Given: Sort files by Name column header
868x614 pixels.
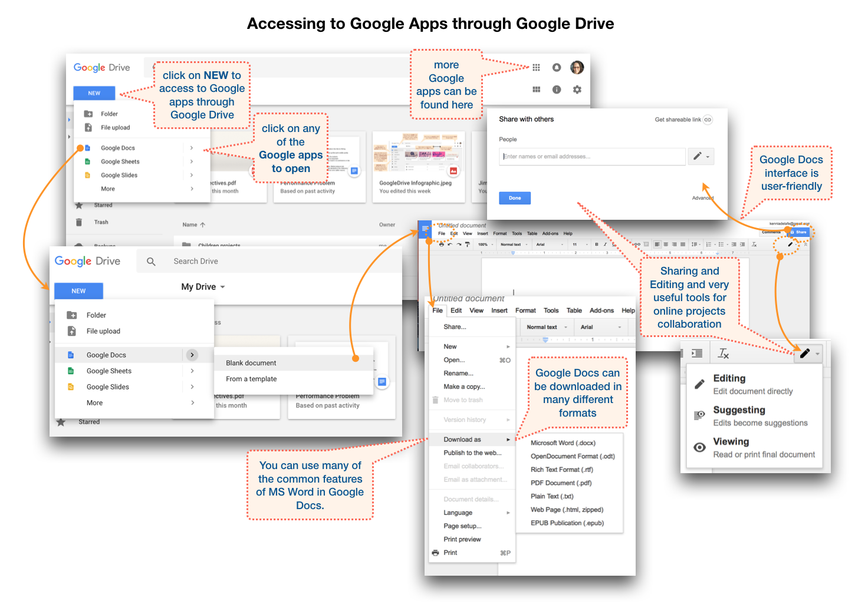Looking at the screenshot, I should (193, 225).
